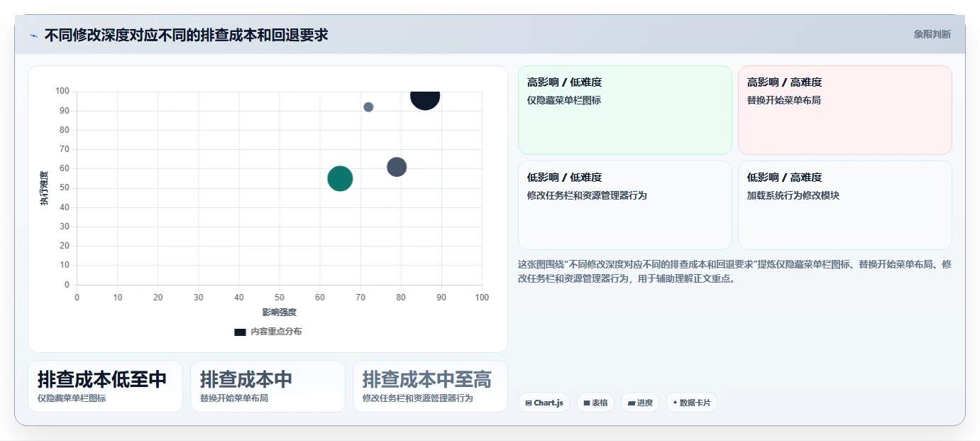Click the description paragraph starting 这张图围绕

click(x=734, y=271)
